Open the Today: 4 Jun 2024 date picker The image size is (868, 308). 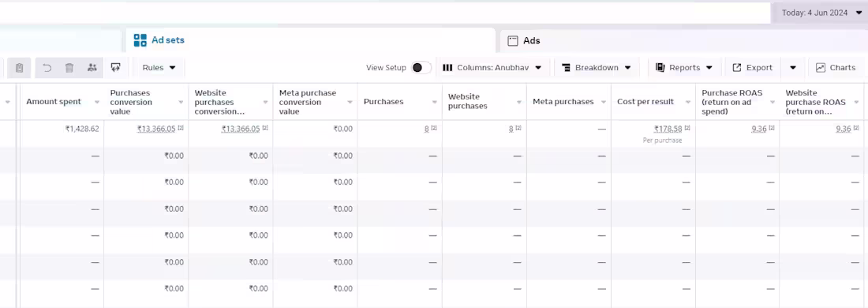pyautogui.click(x=821, y=13)
